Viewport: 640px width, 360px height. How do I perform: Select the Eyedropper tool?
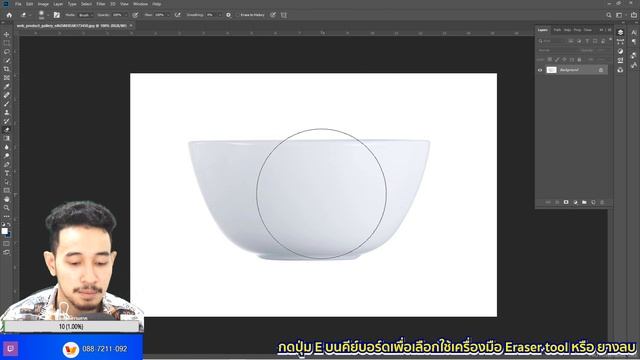[x=7, y=87]
